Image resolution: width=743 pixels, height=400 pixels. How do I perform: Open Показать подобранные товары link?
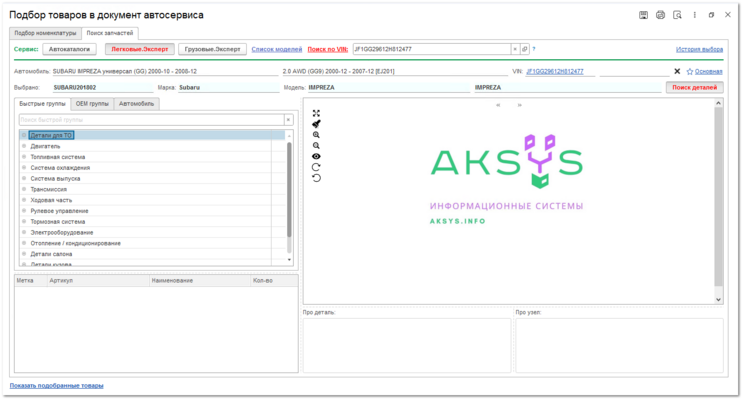56,386
